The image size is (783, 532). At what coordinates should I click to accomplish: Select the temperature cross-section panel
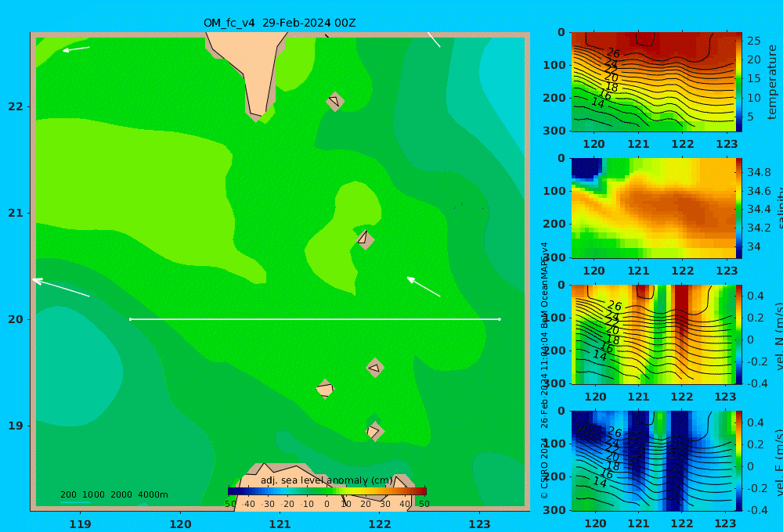coord(653,82)
